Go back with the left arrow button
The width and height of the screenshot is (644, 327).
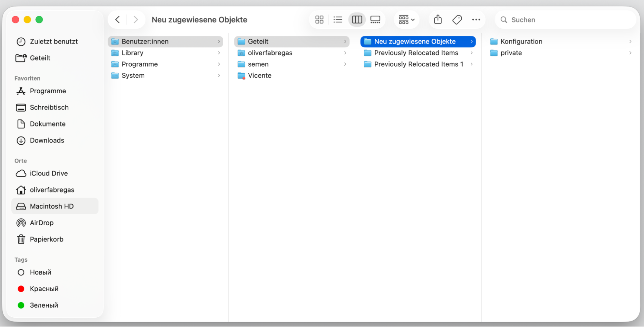118,20
